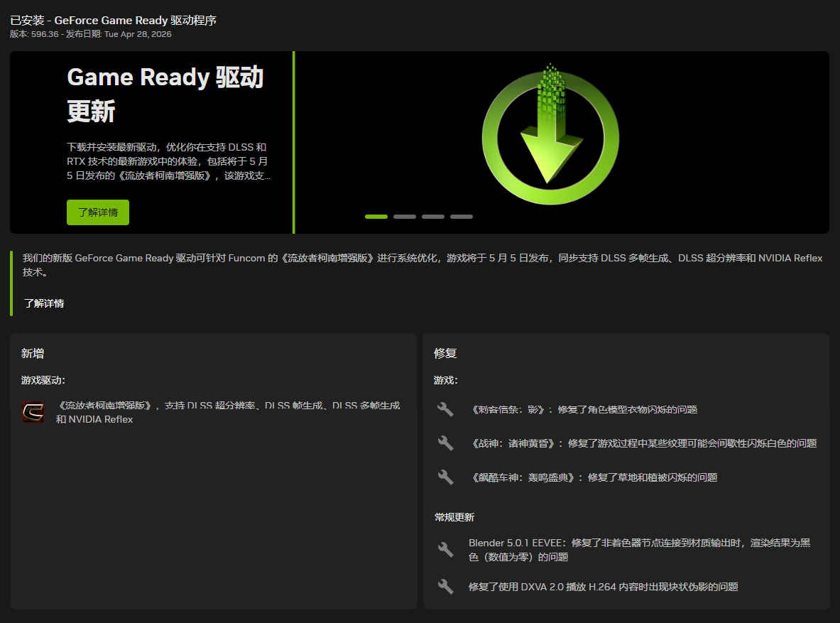Image resolution: width=840 pixels, height=623 pixels.
Task: Click the green 了解详情 button in banner
Action: click(97, 212)
